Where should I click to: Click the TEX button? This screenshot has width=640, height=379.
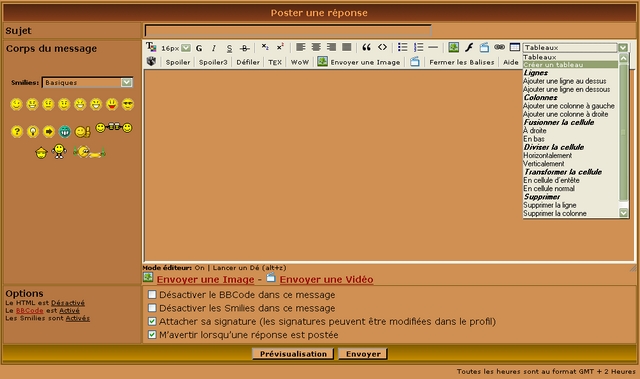click(x=275, y=62)
